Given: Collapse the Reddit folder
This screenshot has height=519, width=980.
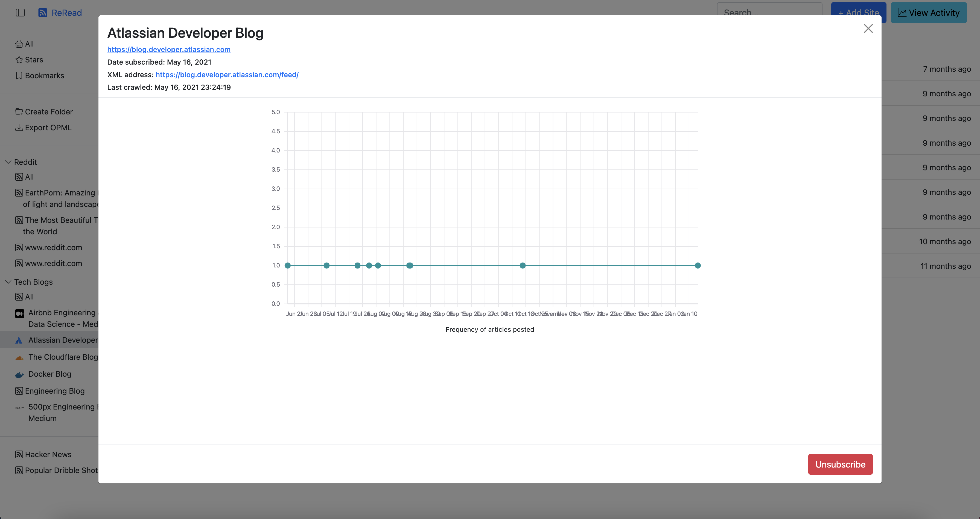Looking at the screenshot, I should click(x=8, y=162).
